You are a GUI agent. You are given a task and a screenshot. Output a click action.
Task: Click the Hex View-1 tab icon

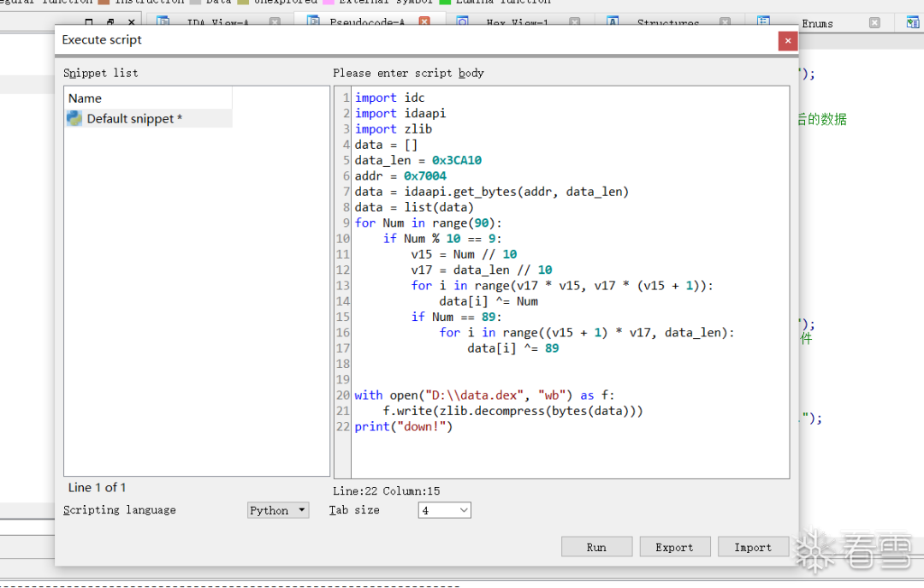pyautogui.click(x=463, y=21)
